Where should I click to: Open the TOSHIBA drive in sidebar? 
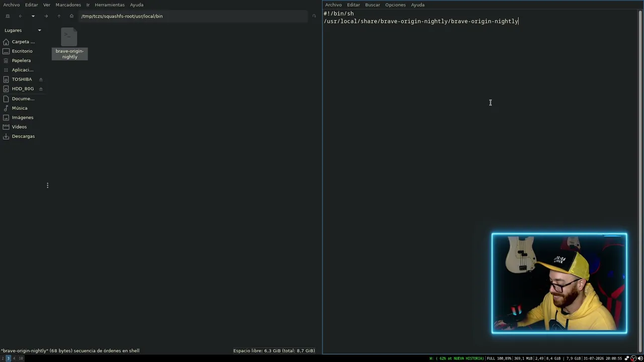(x=22, y=79)
